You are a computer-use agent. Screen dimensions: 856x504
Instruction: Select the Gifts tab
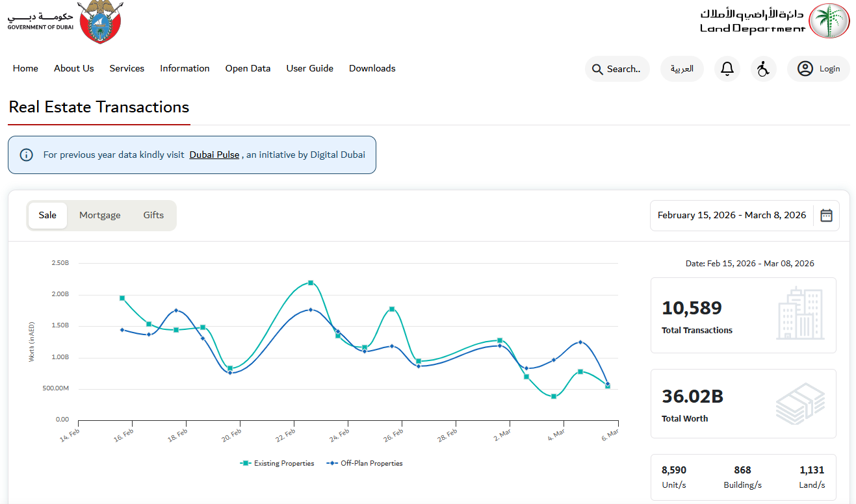coord(153,216)
